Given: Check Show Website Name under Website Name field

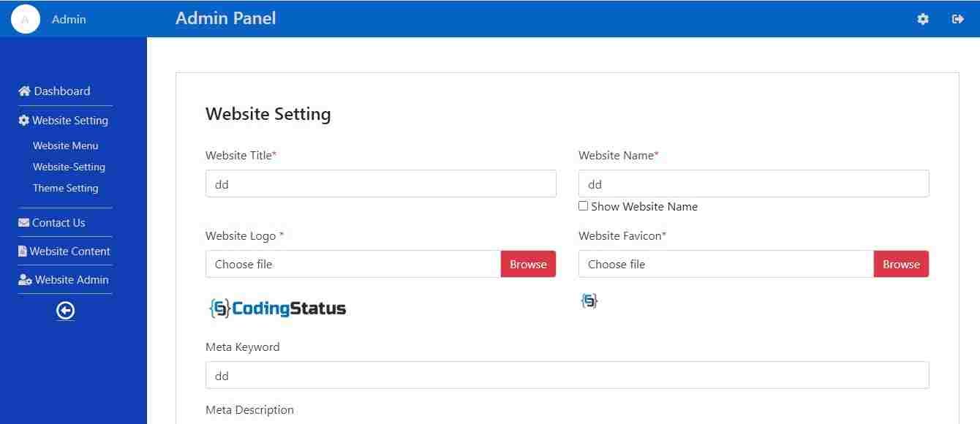Looking at the screenshot, I should (x=583, y=206).
